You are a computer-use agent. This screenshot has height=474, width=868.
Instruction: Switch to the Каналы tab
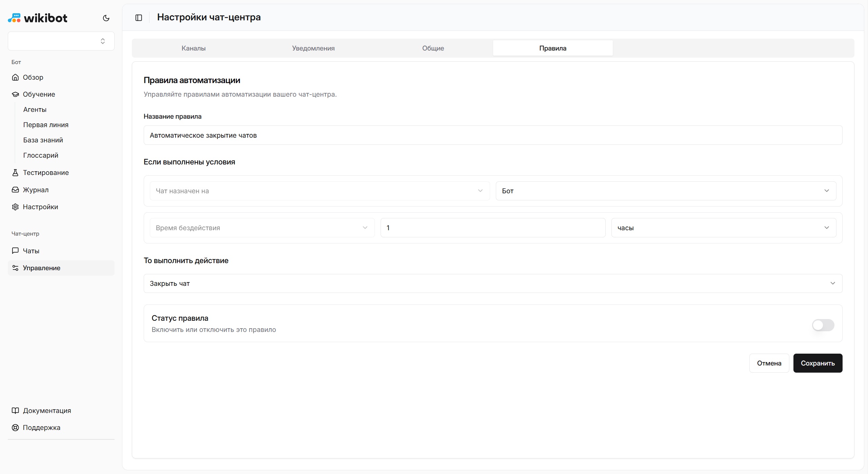[x=194, y=48]
